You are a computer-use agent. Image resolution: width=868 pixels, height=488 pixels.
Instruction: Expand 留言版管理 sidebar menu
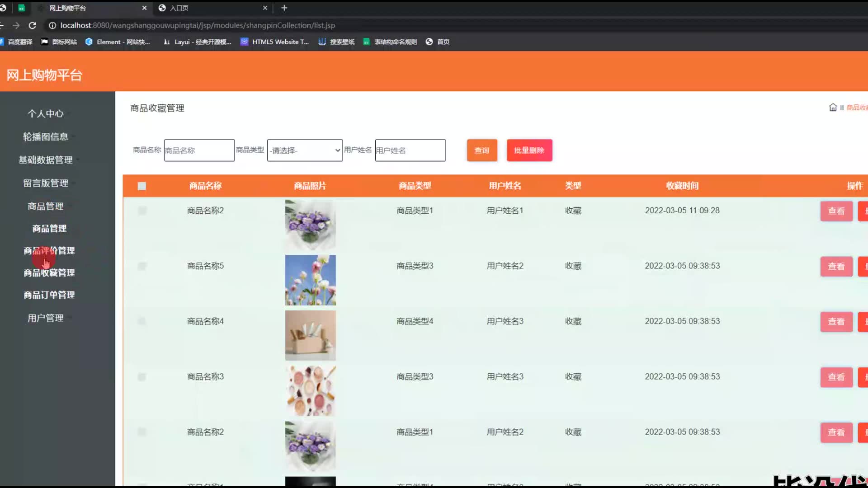(46, 183)
